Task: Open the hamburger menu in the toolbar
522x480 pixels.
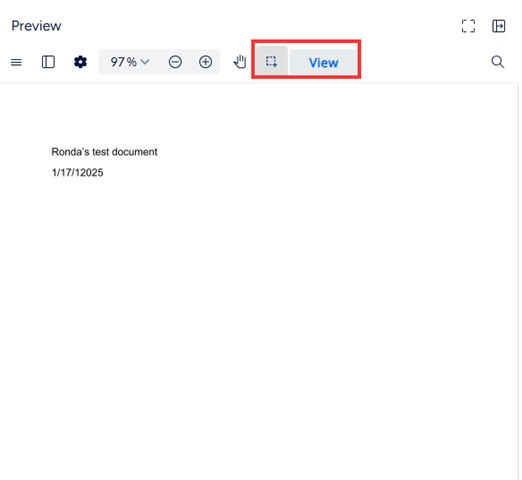Action: point(16,62)
